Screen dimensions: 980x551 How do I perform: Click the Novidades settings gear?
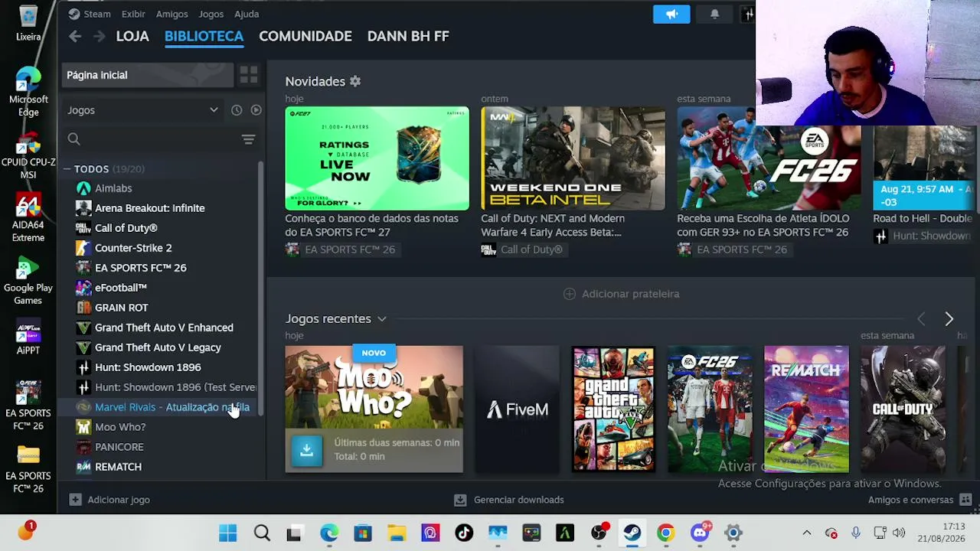coord(355,81)
